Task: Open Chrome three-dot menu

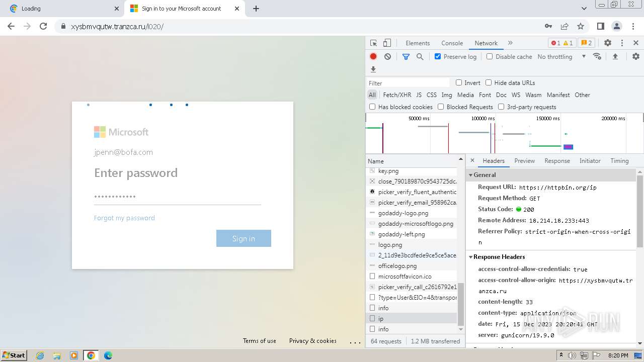Action: coord(633,26)
